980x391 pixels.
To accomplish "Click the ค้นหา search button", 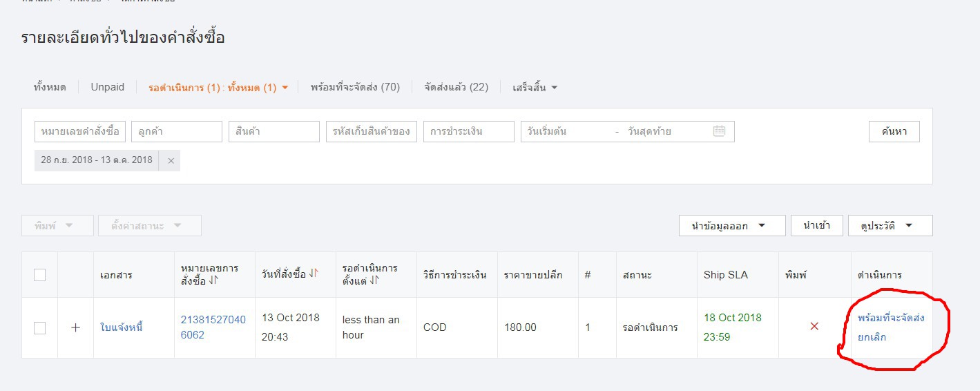I will [x=894, y=131].
